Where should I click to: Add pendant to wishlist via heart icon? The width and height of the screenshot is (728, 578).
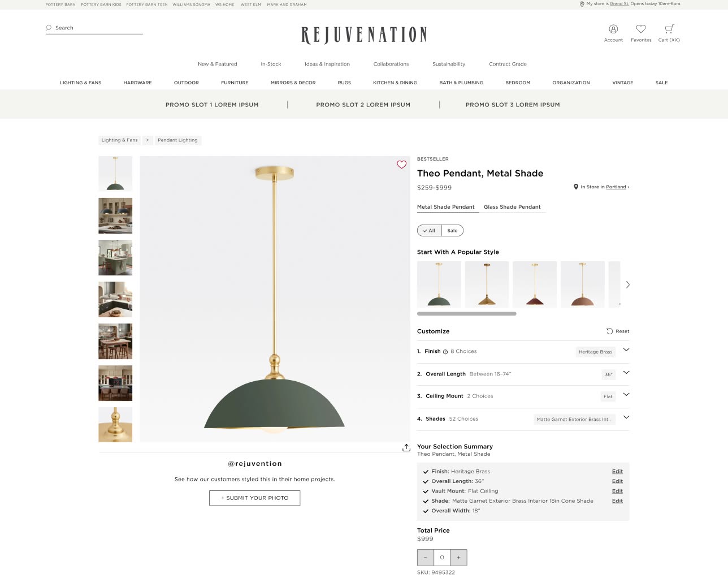click(402, 165)
